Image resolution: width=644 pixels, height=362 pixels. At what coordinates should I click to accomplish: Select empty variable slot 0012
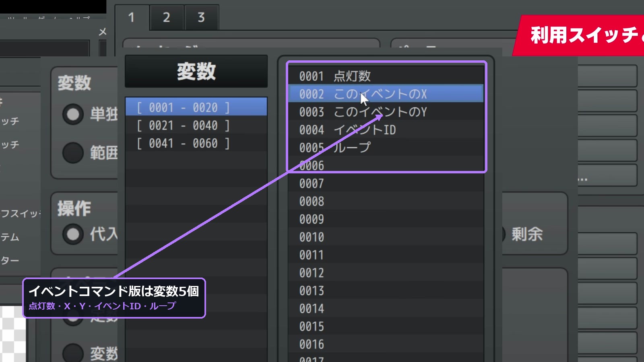(x=386, y=273)
